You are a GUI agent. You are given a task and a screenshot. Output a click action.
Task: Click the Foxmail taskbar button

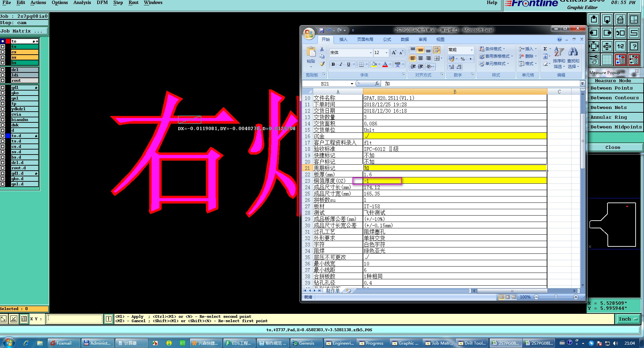point(64,343)
